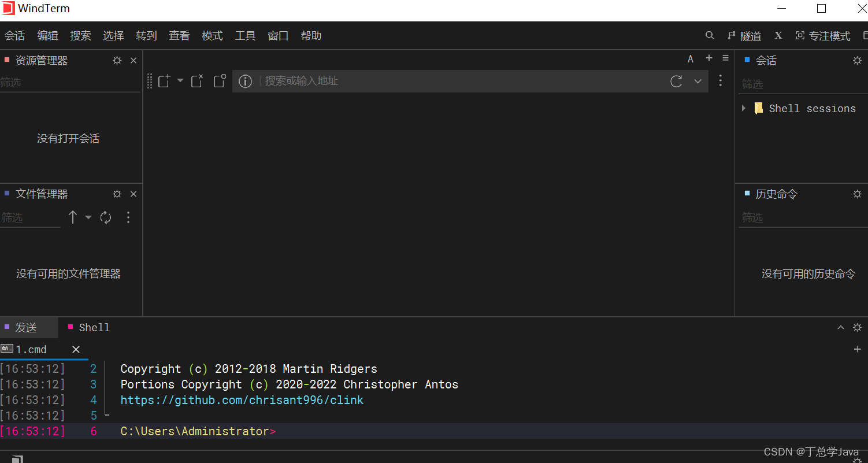Image resolution: width=868 pixels, height=463 pixels.
Task: Click the 资源管理器 panel title
Action: pyautogui.click(x=42, y=61)
